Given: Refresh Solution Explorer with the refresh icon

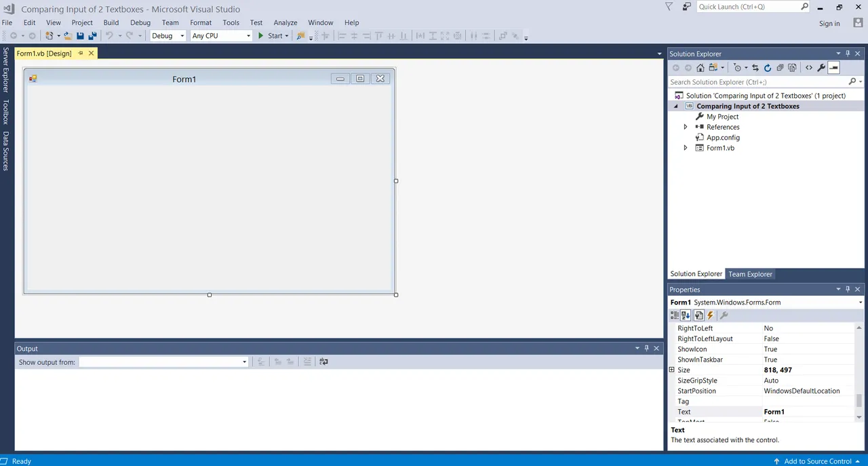Looking at the screenshot, I should [768, 68].
